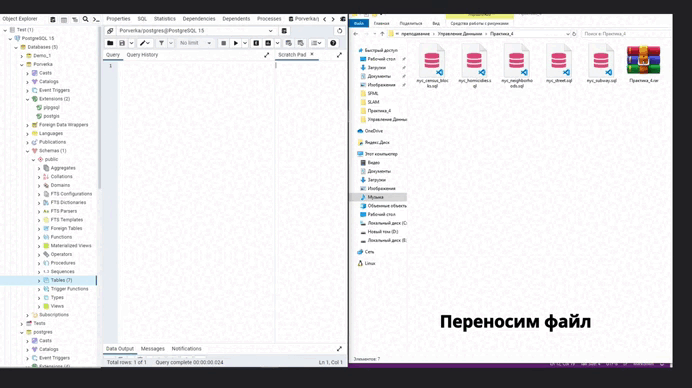This screenshot has width=692, height=388.
Task: Click inside the query editor line 1
Action: click(196, 66)
